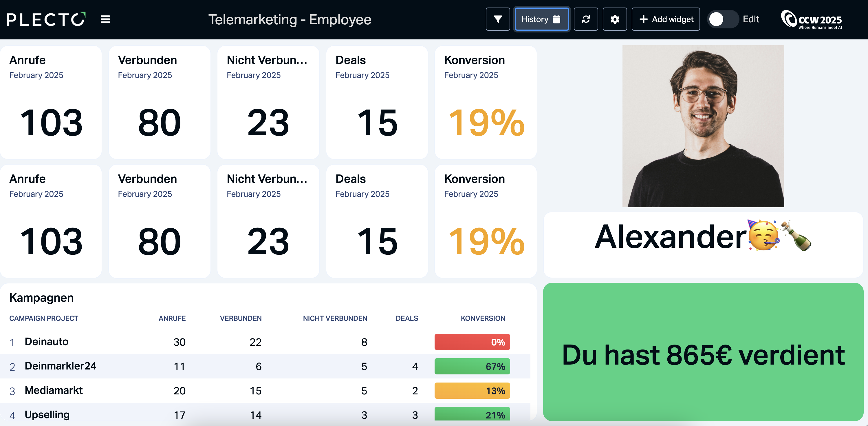Screen dimensions: 868x426
Task: Click Alexander's profile photo
Action: point(703,126)
